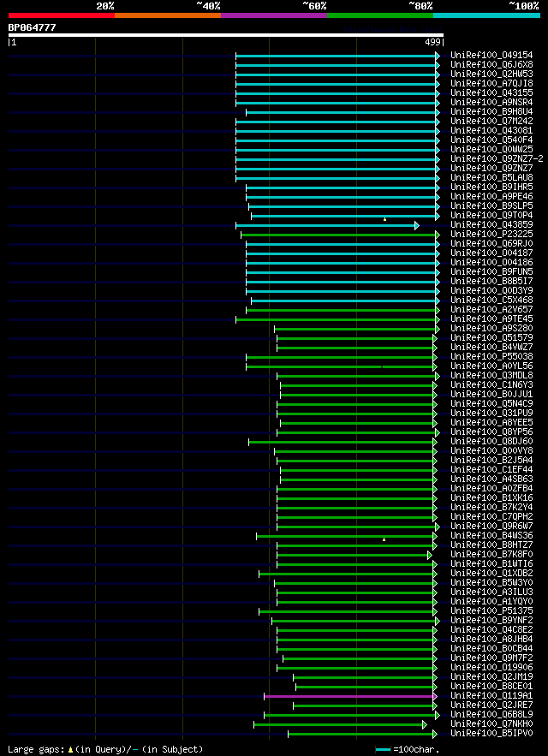Select the UniRef100_B0JJU1 label

coord(491,395)
